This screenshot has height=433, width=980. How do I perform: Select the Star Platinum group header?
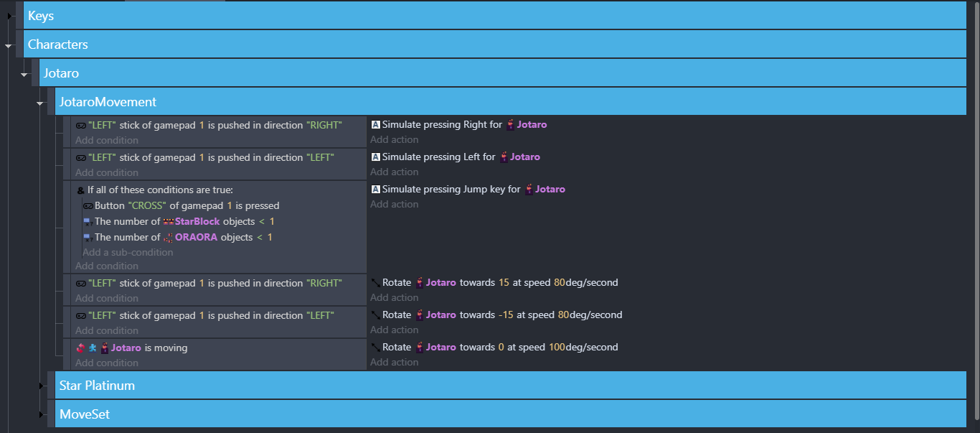[x=97, y=386]
